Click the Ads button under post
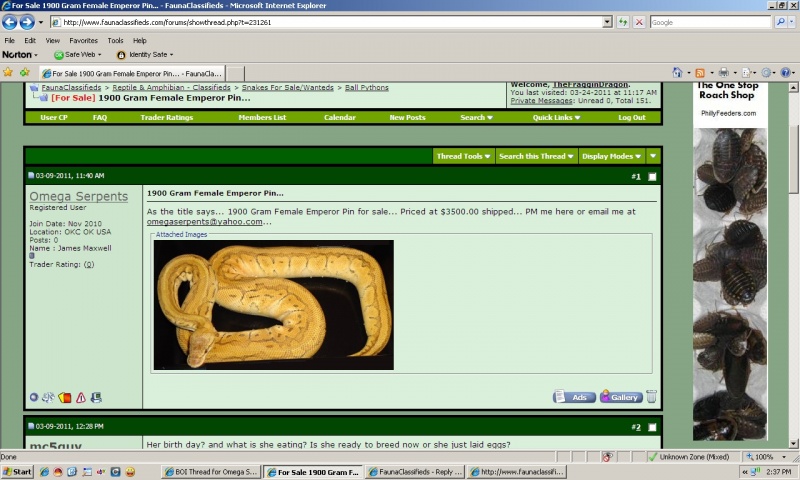This screenshot has height=480, width=800. coord(574,397)
